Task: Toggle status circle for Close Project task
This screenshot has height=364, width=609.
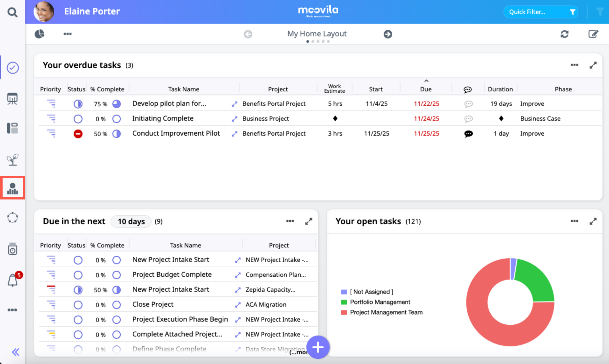Action: pos(78,305)
